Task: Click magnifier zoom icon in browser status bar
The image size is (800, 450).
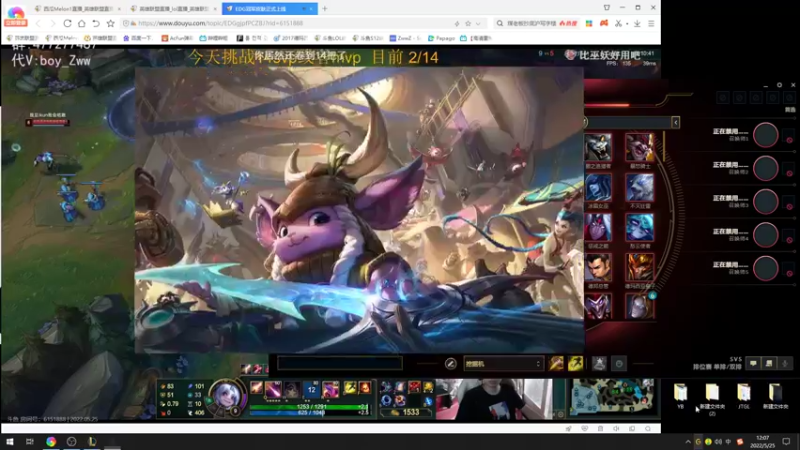Action: 647,429
